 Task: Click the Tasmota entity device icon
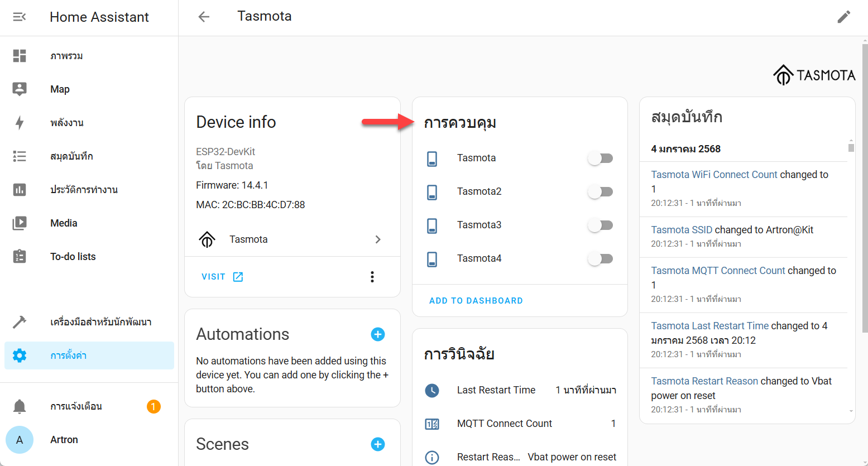(x=432, y=159)
